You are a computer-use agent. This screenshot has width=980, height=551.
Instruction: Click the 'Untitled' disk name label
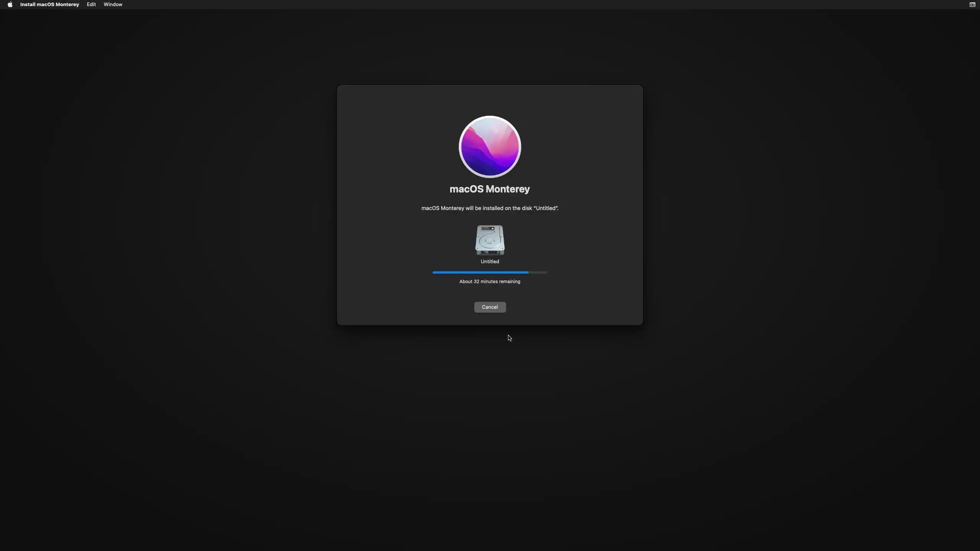(x=490, y=262)
